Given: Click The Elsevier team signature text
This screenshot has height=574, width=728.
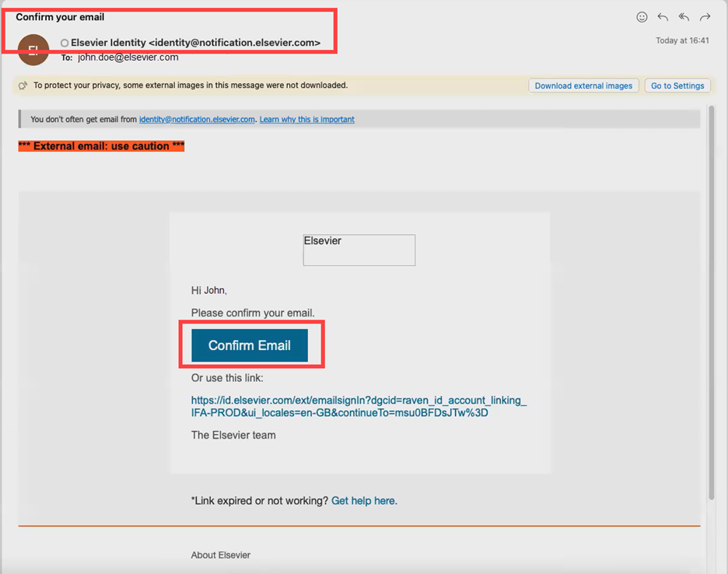Looking at the screenshot, I should [233, 435].
